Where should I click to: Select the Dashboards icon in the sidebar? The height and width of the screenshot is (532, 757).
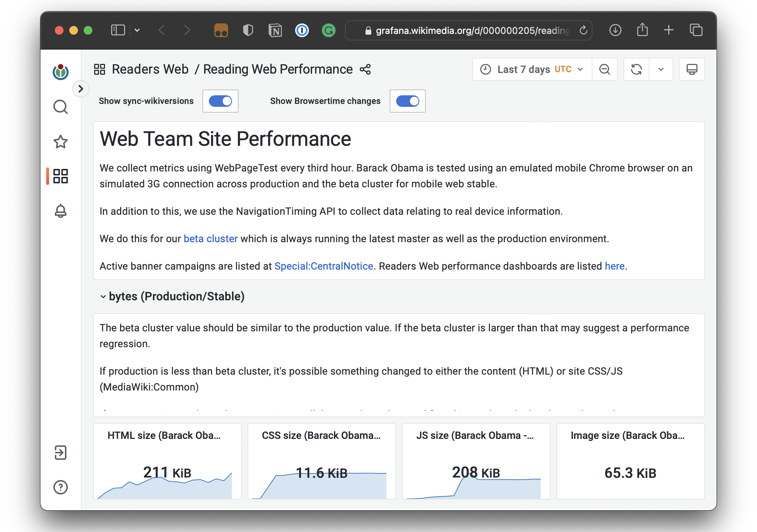[61, 176]
